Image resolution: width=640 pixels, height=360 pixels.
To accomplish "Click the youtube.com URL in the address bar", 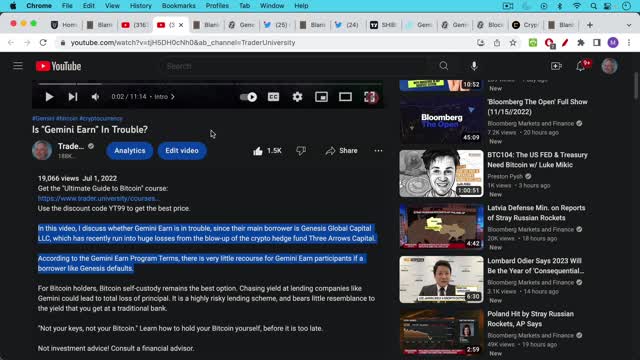I will (x=183, y=42).
